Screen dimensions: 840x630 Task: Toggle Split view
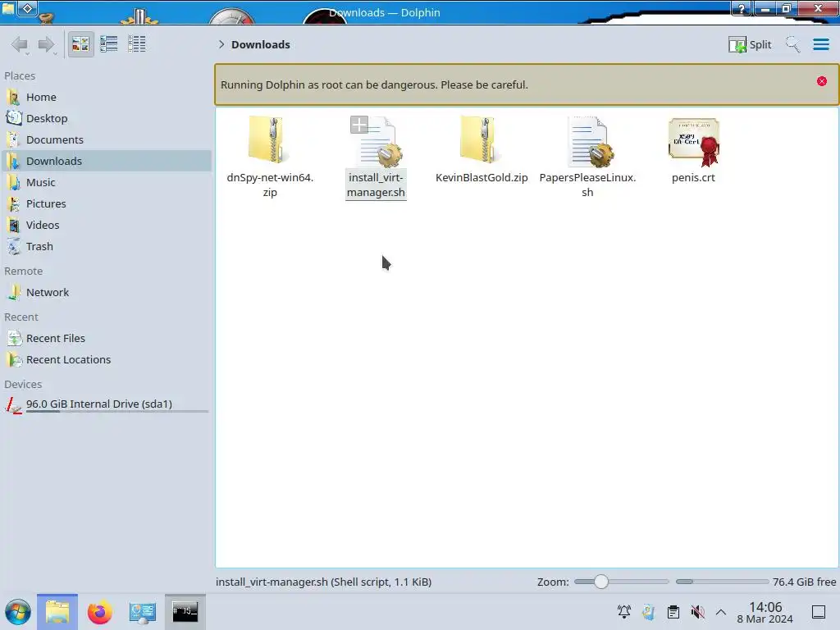[x=750, y=44]
